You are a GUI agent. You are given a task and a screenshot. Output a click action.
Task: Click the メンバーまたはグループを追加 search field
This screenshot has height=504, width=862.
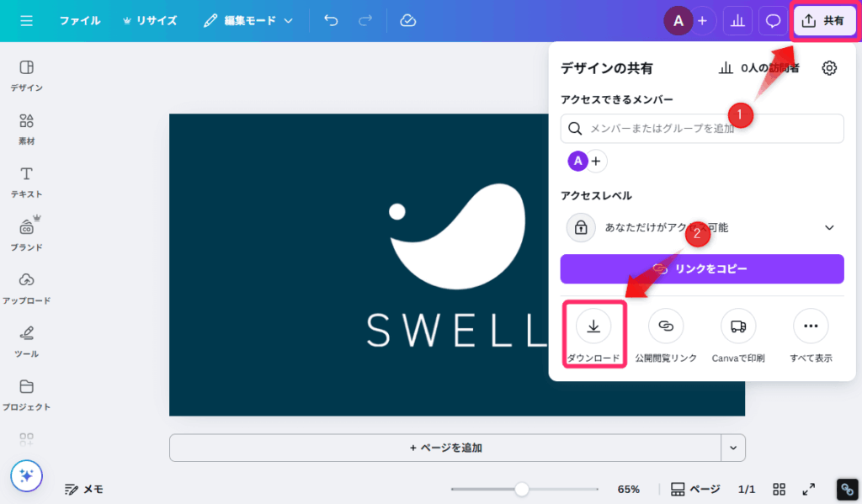702,129
